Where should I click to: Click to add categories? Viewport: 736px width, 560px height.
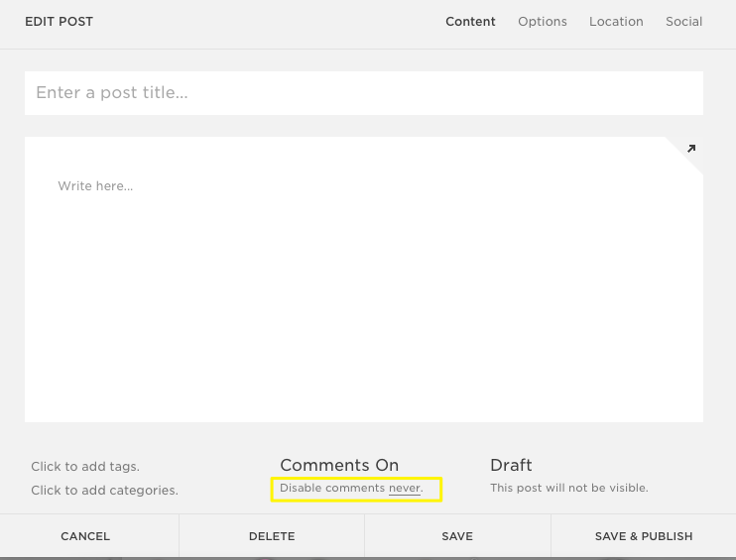point(104,490)
